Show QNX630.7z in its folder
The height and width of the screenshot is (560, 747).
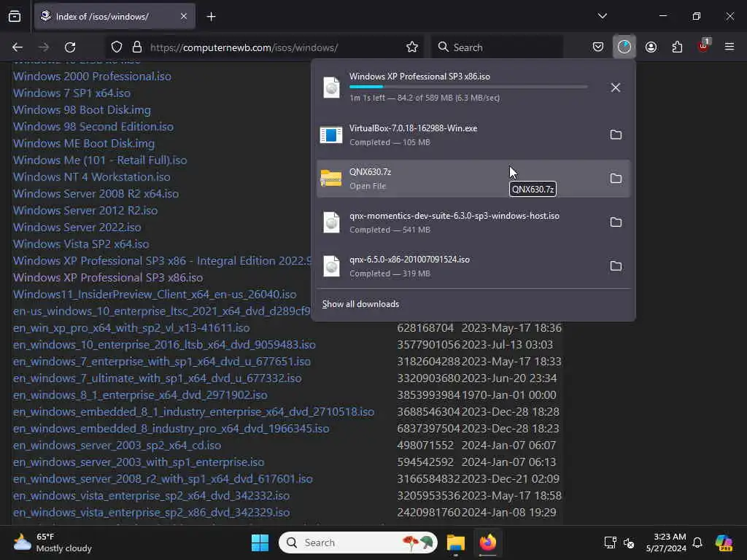tap(616, 179)
